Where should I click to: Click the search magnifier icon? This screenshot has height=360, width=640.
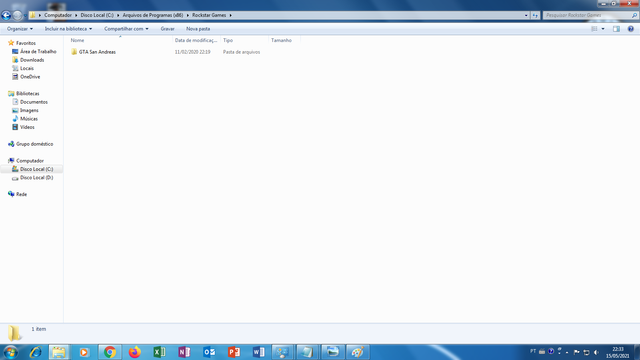[634, 16]
